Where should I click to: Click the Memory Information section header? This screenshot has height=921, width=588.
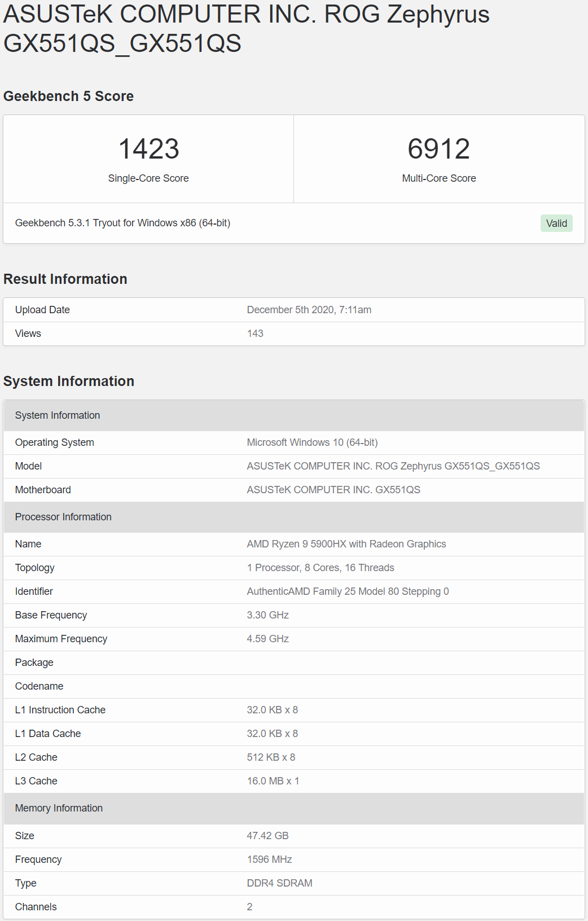click(x=59, y=808)
